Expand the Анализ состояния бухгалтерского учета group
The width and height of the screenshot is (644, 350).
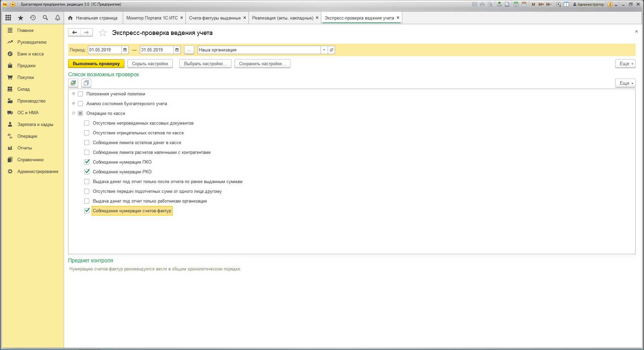tap(73, 103)
